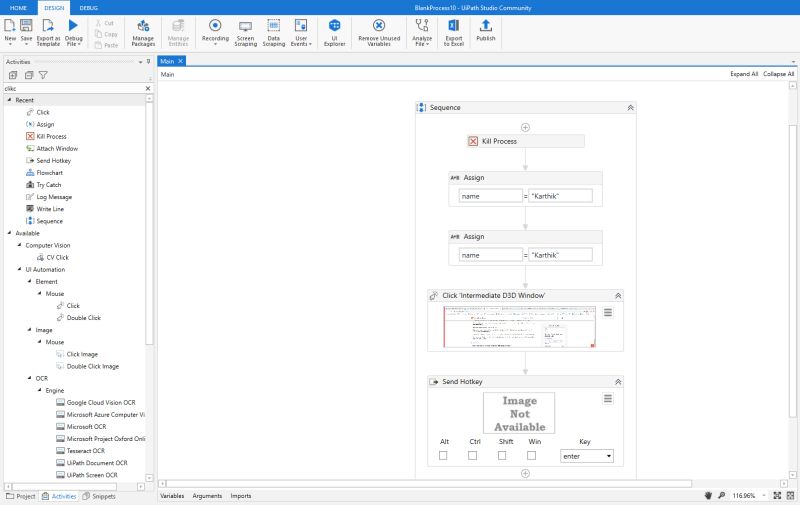Click Expand All in designer

744,74
